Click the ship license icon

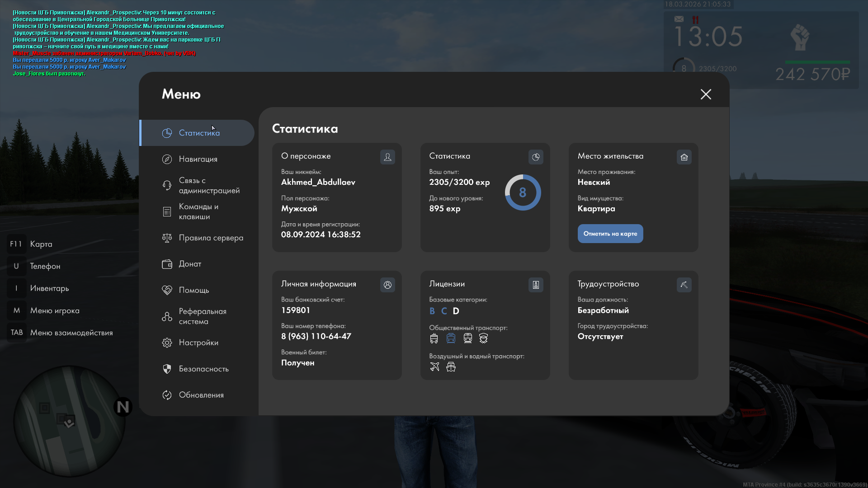click(451, 366)
